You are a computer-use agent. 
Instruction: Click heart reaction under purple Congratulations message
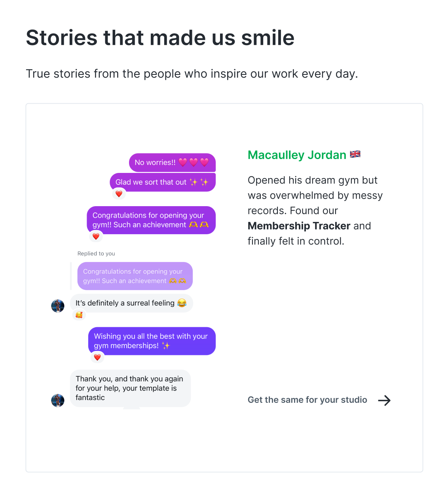[96, 236]
